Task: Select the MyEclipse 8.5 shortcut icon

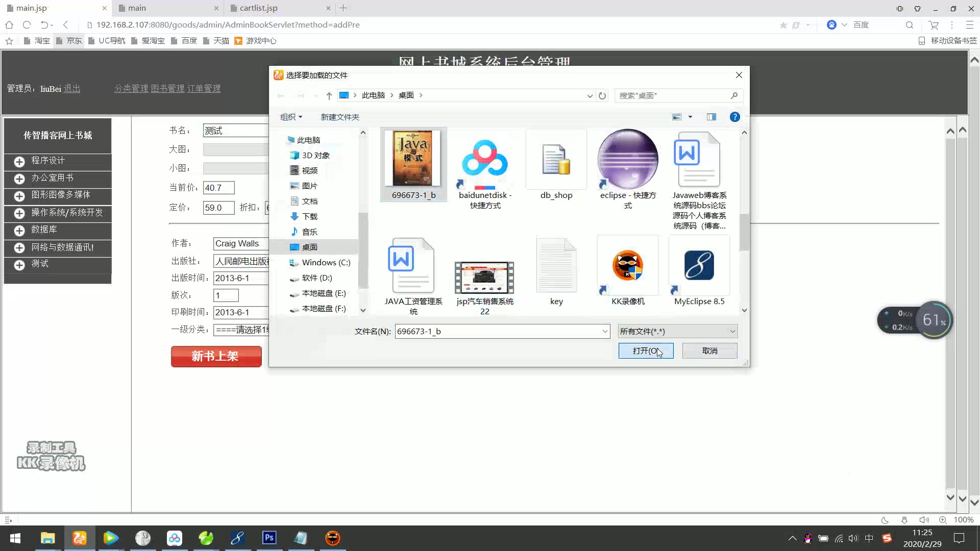Action: 699,271
